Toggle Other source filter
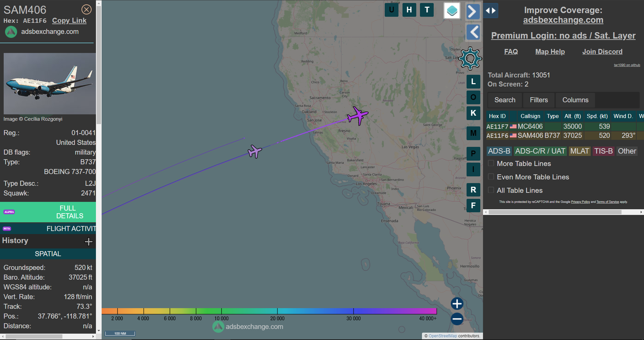 click(627, 151)
